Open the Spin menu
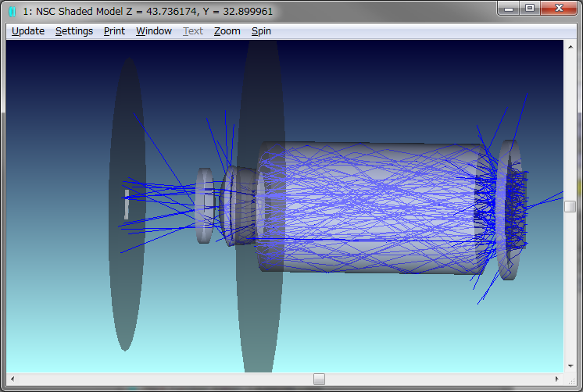The image size is (583, 392). pyautogui.click(x=261, y=31)
